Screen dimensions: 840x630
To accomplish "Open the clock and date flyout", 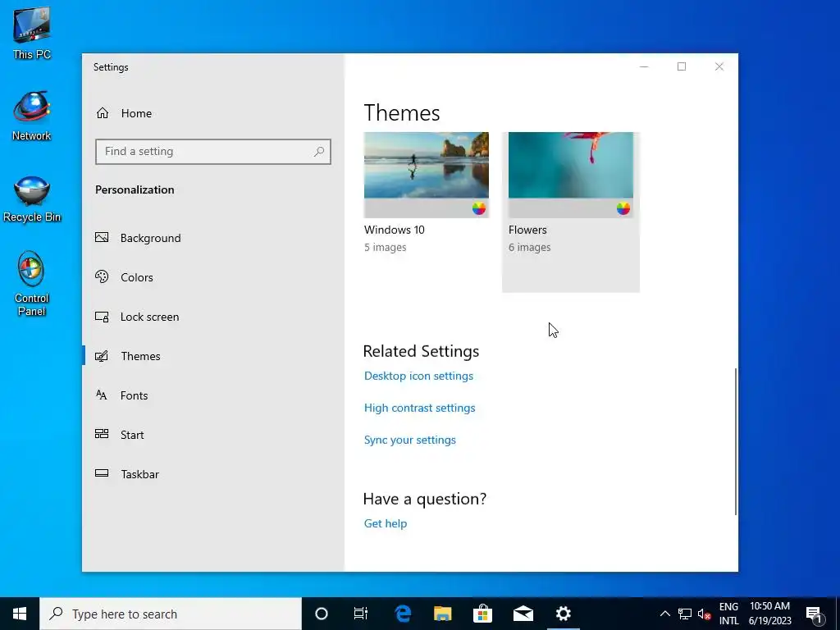I will tap(769, 614).
